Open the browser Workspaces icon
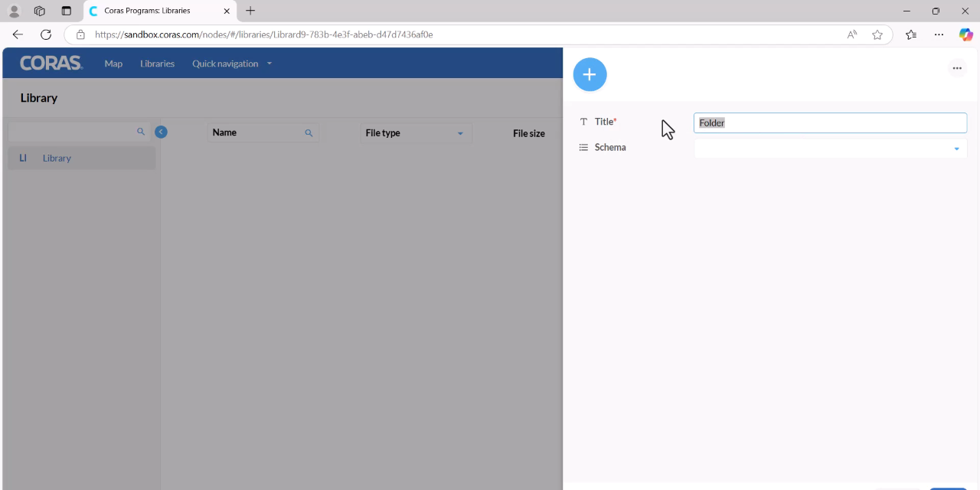This screenshot has width=980, height=490. click(40, 11)
